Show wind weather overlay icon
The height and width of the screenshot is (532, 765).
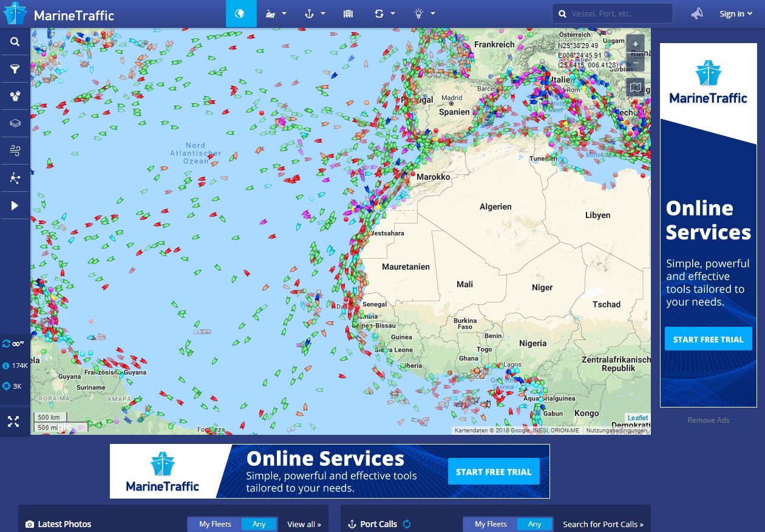click(15, 151)
